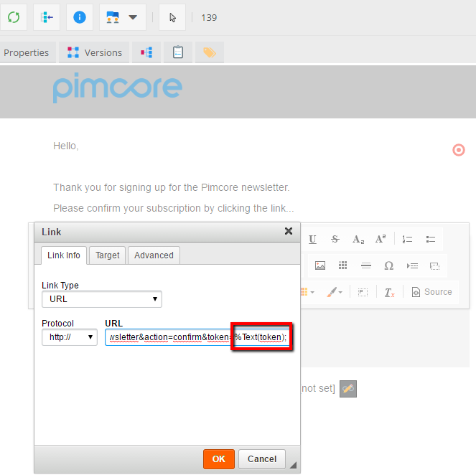Switch to the Target tab
Image resolution: width=476 pixels, height=475 pixels.
(108, 255)
